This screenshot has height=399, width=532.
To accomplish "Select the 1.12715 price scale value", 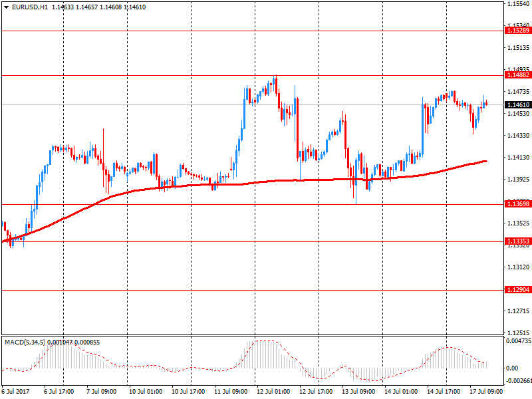I will 518,311.
